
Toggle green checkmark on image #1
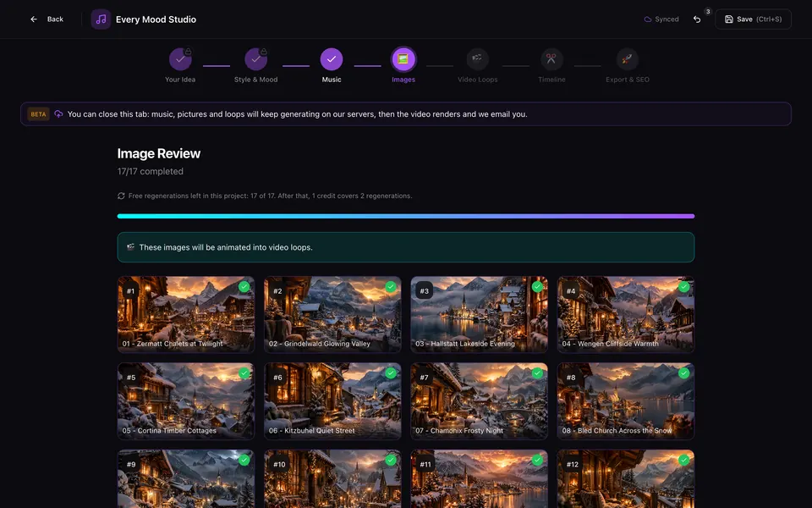[244, 286]
